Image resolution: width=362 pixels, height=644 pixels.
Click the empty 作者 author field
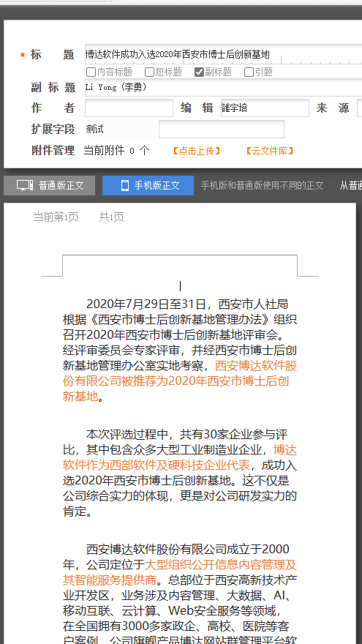[129, 108]
